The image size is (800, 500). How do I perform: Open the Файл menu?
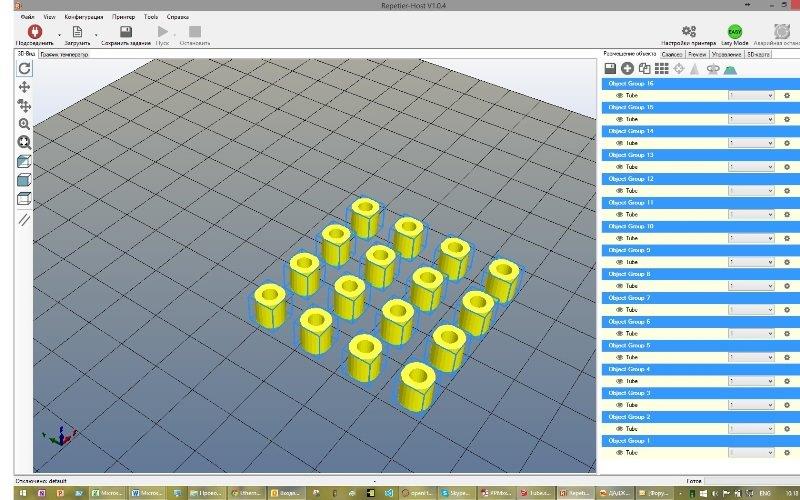tap(27, 17)
